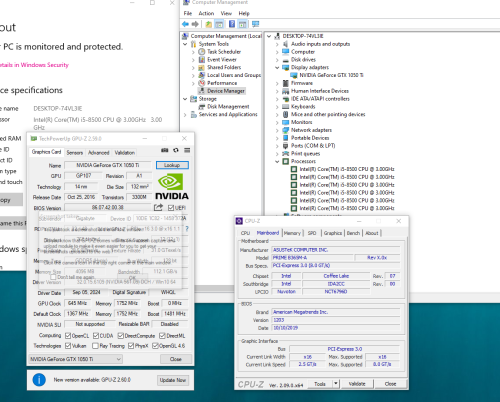Click the Bus Interface question mark icon
This screenshot has height=402, width=500.
pos(187,229)
